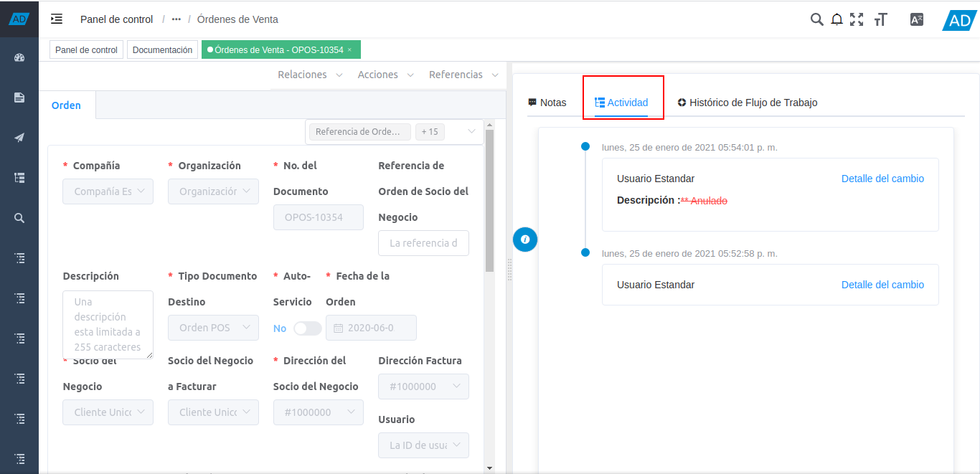Click the magnifier icon in left sidebar

click(19, 218)
